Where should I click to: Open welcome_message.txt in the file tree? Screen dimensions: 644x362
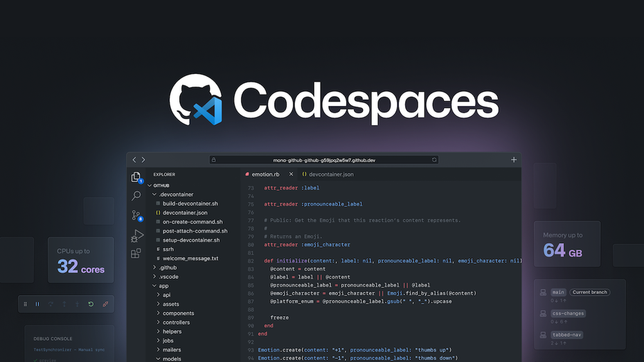tap(190, 258)
